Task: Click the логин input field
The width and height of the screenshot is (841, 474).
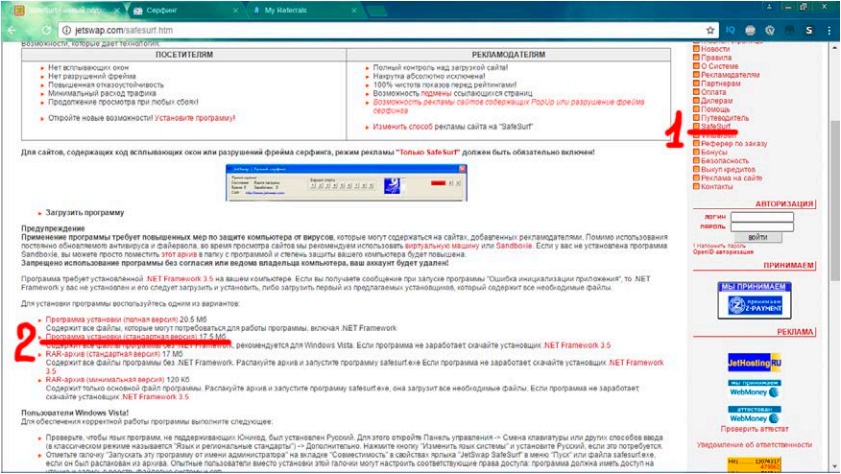Action: [761, 216]
